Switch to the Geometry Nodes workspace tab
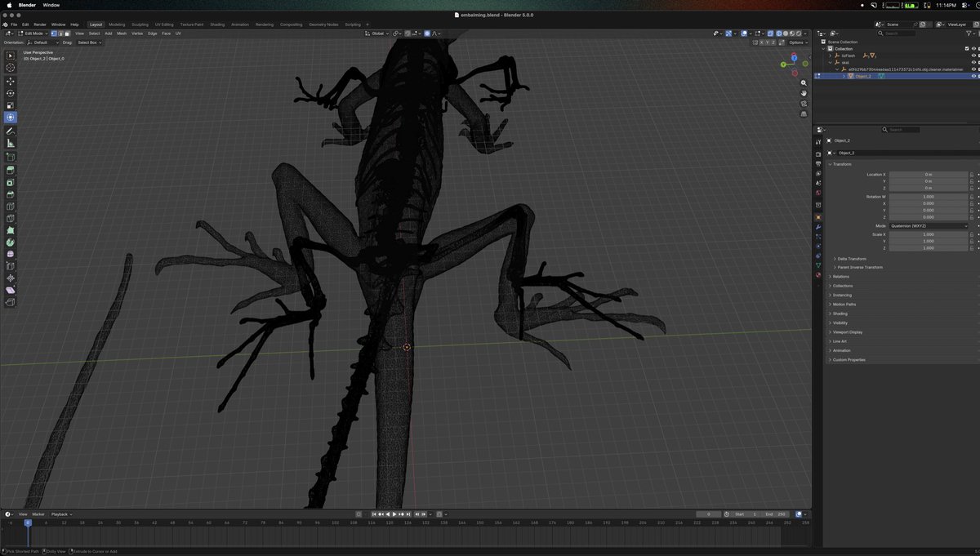 coord(322,24)
